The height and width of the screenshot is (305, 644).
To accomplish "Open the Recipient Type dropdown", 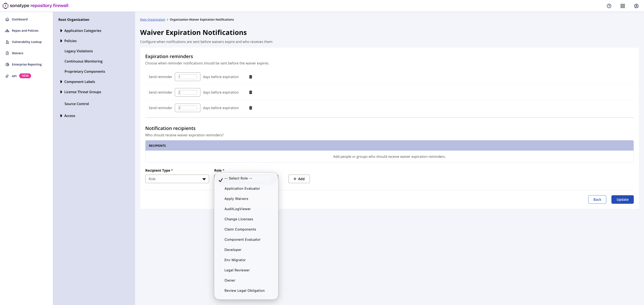I will tap(177, 179).
